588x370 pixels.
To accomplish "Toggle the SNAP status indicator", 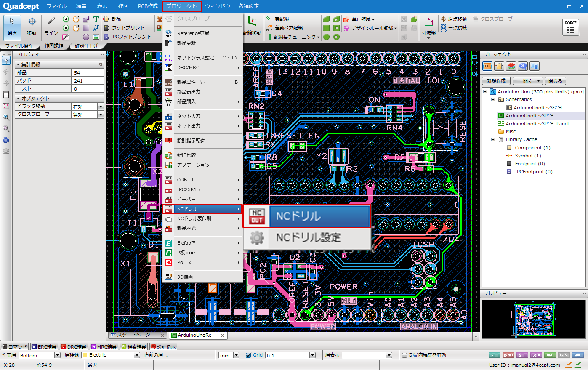I will point(578,355).
